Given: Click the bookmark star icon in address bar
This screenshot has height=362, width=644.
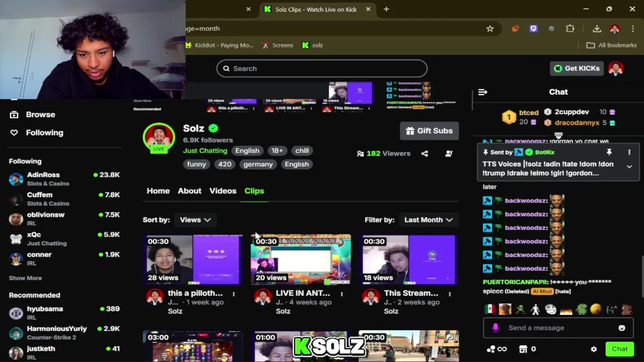Looking at the screenshot, I should [x=490, y=29].
